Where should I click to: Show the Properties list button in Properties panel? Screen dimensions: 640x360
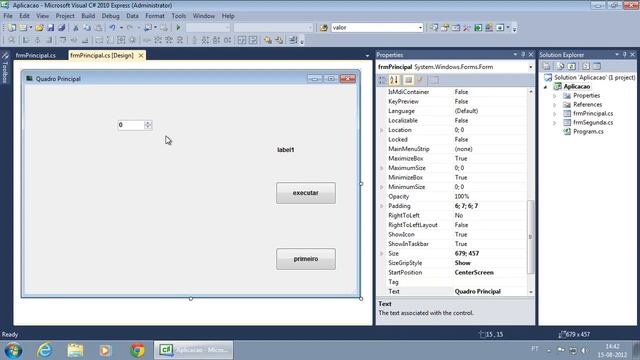(x=409, y=80)
